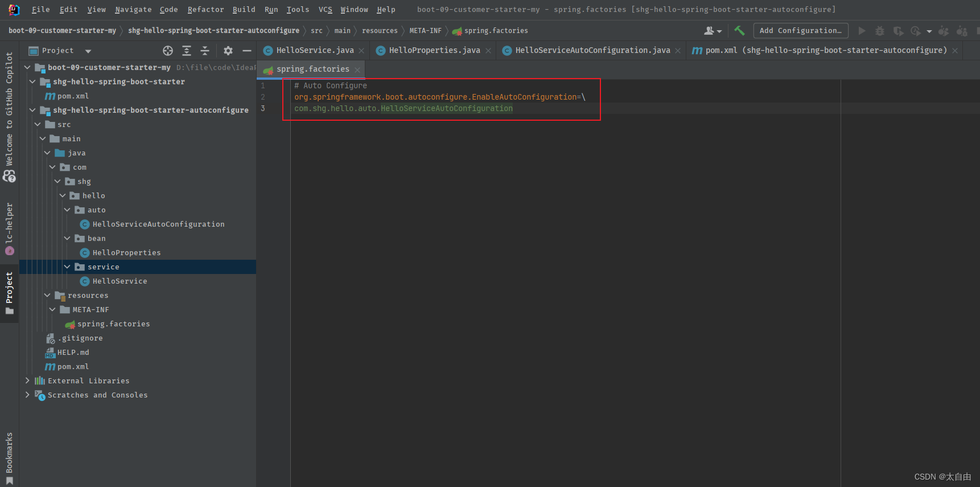Expand External Libraries node
Viewport: 980px width, 487px height.
click(27, 380)
